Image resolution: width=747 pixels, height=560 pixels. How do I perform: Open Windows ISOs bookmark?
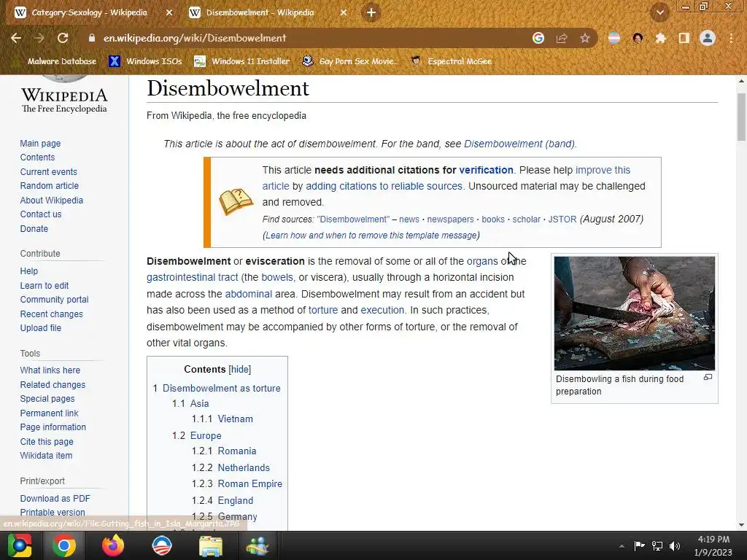pos(146,61)
